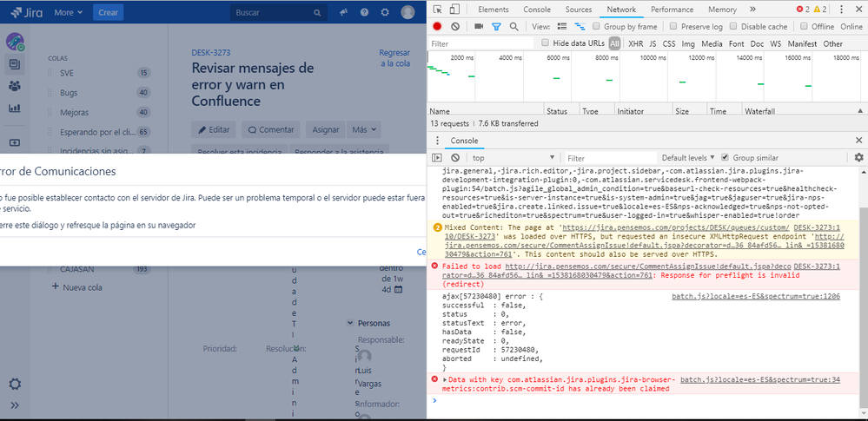
Task: Open the Customers sidebar icon
Action: pyautogui.click(x=15, y=86)
